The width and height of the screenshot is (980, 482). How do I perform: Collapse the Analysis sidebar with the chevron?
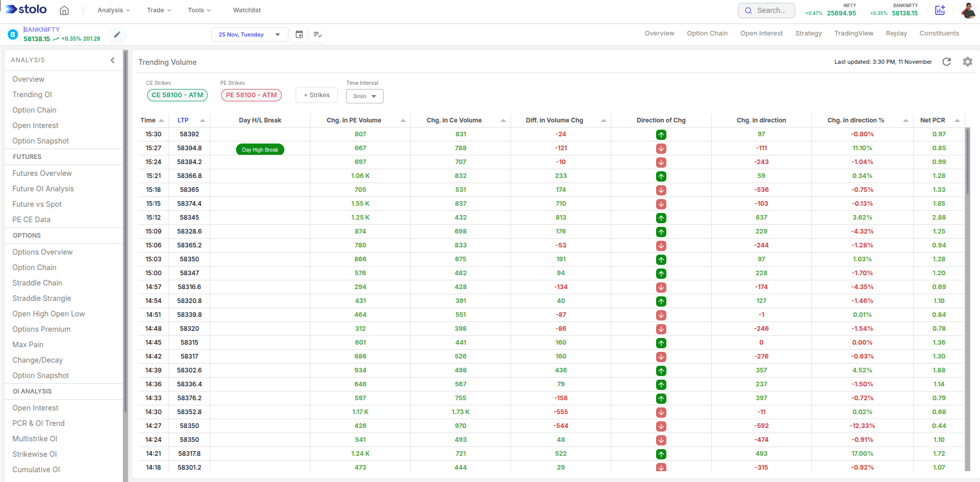tap(113, 60)
